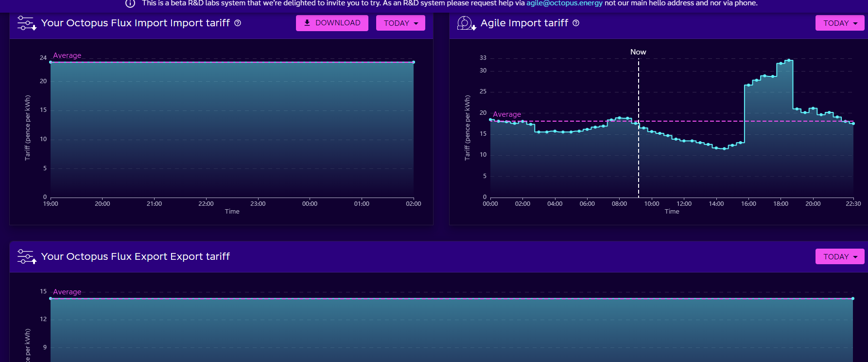868x362 pixels.
Task: Email agile@octopus.energy via the banner link
Action: coord(564,3)
